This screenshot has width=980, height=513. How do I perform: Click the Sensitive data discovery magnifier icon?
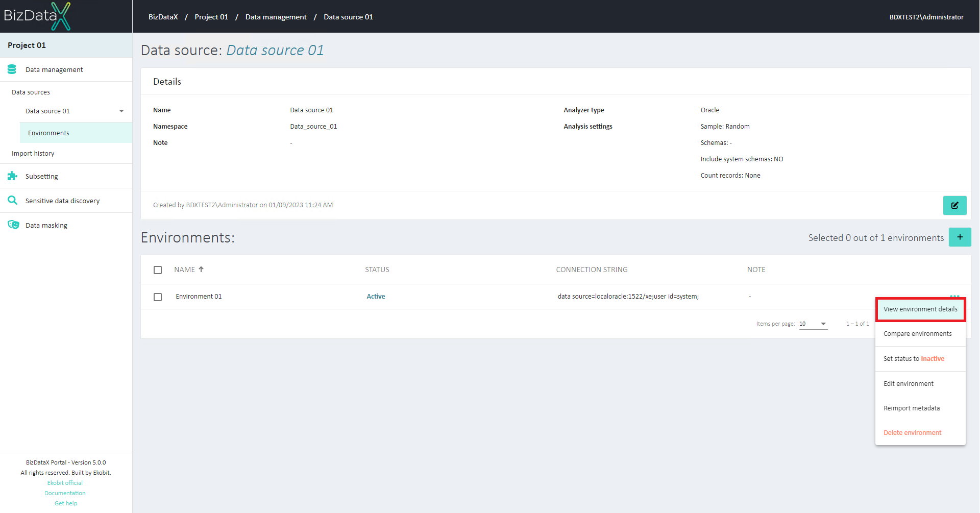point(12,201)
